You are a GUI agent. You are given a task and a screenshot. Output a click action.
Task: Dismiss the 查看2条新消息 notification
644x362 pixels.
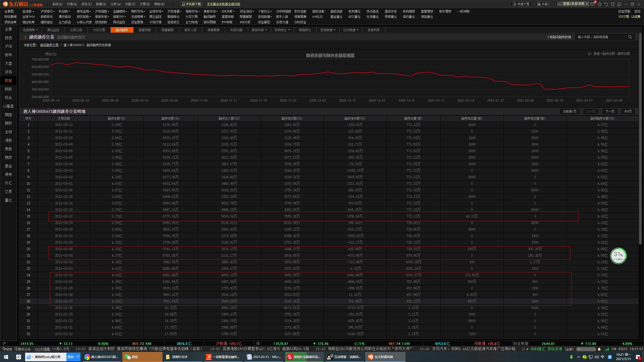[587, 4]
